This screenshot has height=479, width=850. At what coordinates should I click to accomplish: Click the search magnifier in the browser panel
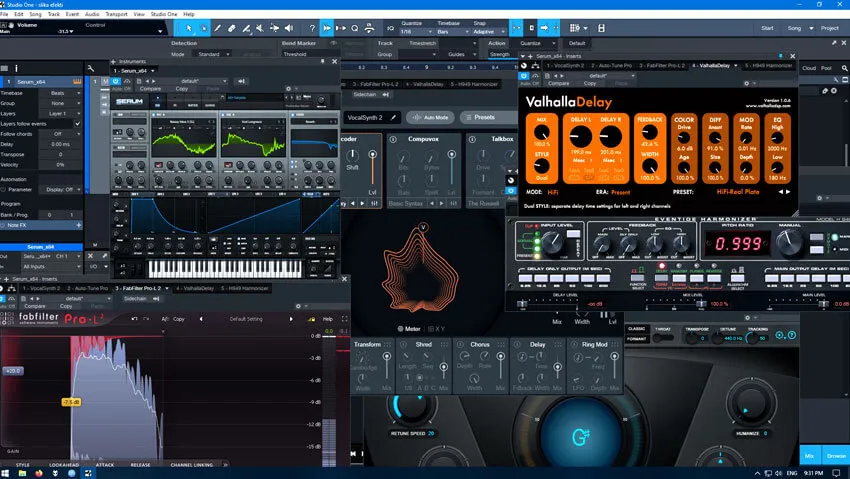(x=845, y=68)
